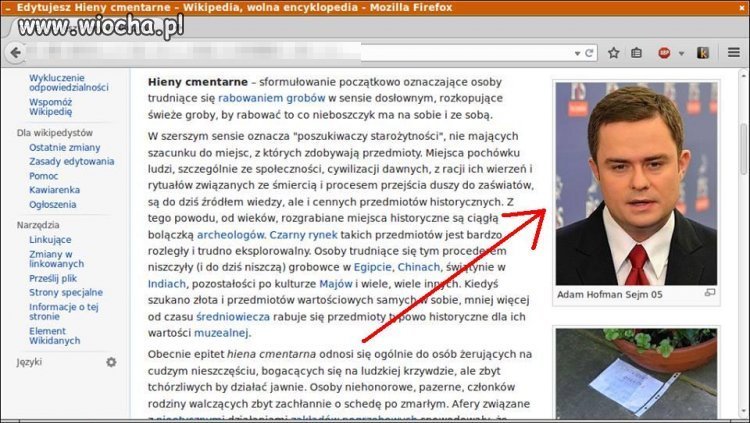
Task: Click the K extension toolbar icon
Action: [x=703, y=53]
